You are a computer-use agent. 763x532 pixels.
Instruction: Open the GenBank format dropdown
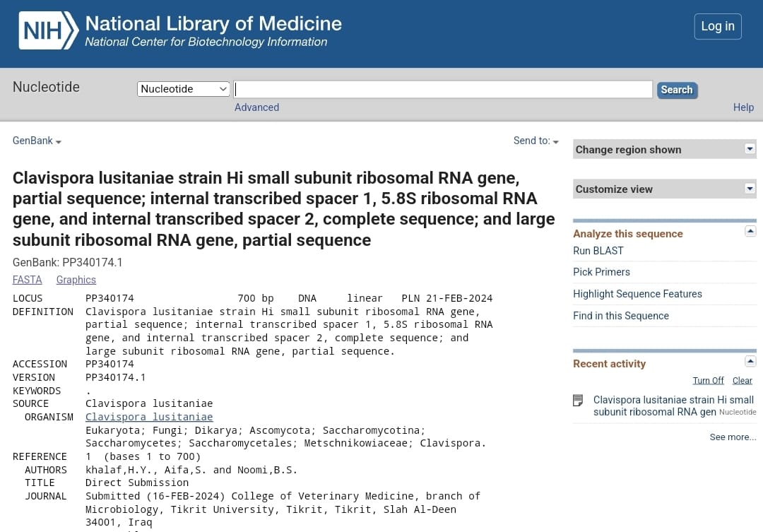point(37,141)
